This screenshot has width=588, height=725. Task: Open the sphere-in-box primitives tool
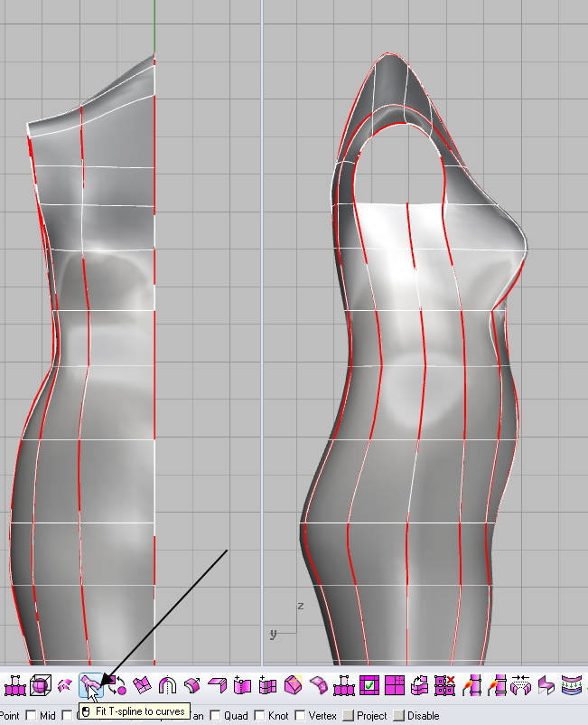point(40,685)
